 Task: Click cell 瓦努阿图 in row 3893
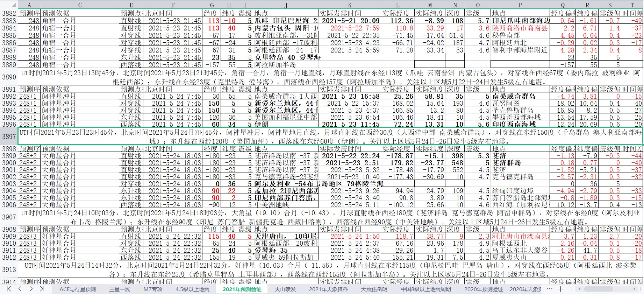520,103
